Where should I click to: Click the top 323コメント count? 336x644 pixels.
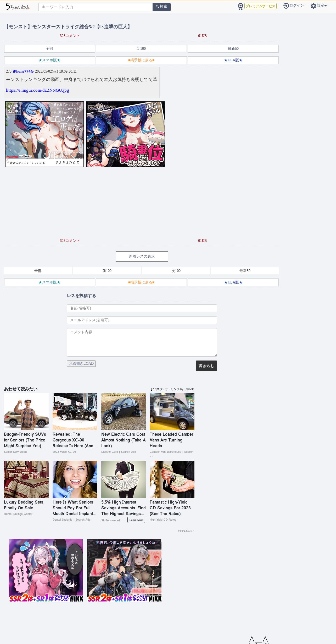70,36
